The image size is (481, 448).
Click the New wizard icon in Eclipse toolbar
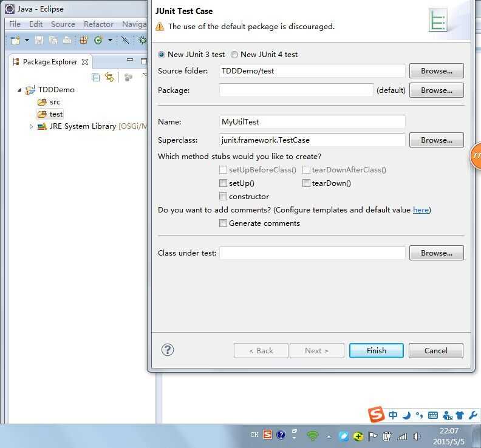pyautogui.click(x=15, y=40)
